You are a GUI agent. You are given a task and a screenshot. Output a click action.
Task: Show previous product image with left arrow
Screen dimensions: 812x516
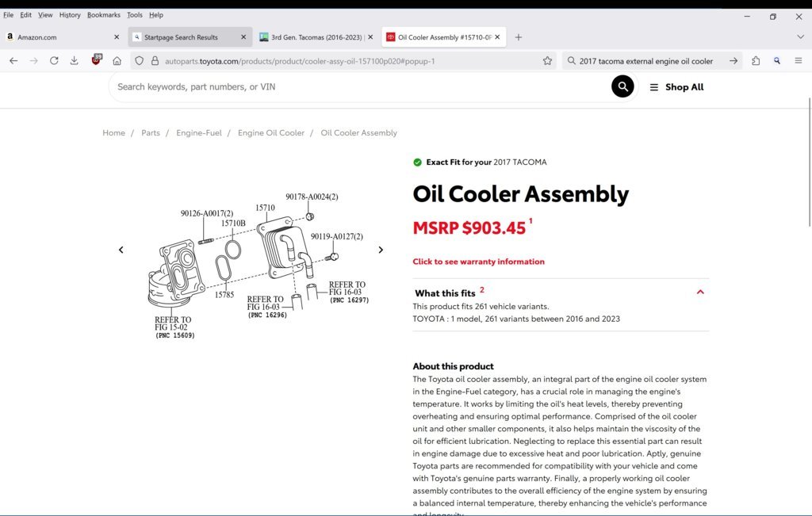tap(121, 250)
